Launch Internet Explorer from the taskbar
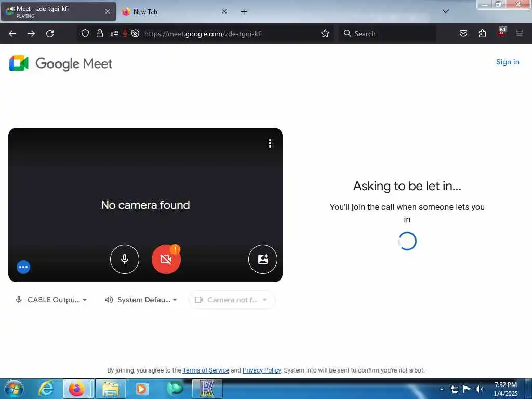The image size is (532, 399). click(x=46, y=389)
